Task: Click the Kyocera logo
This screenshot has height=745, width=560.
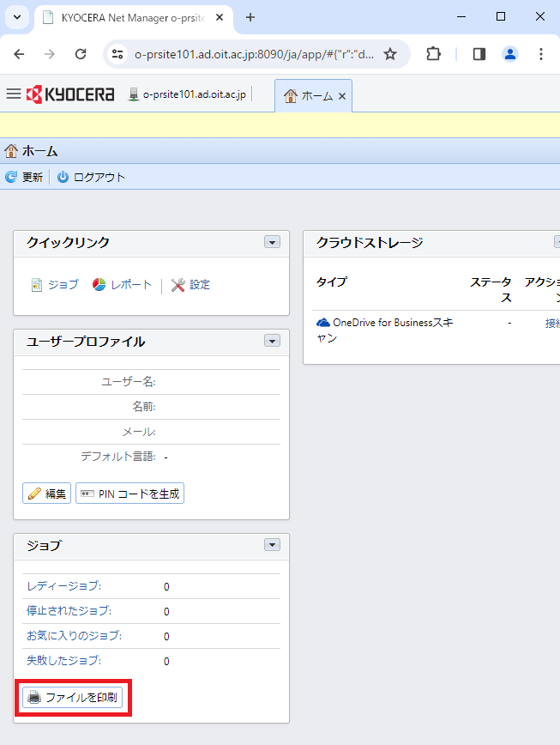Action: point(70,94)
